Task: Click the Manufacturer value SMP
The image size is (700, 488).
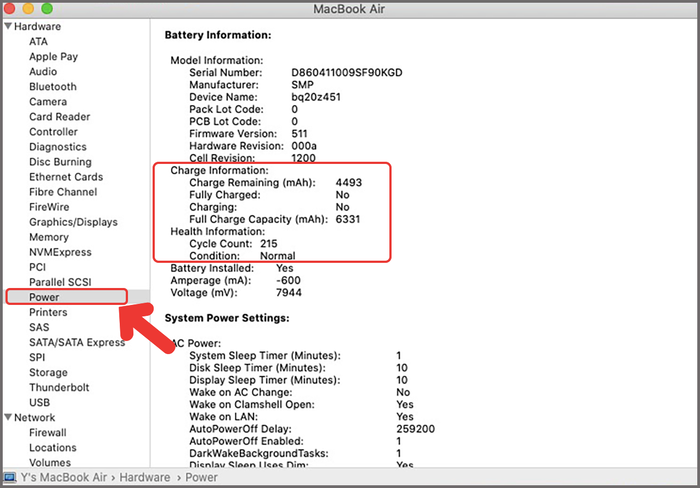Action: pyautogui.click(x=302, y=85)
